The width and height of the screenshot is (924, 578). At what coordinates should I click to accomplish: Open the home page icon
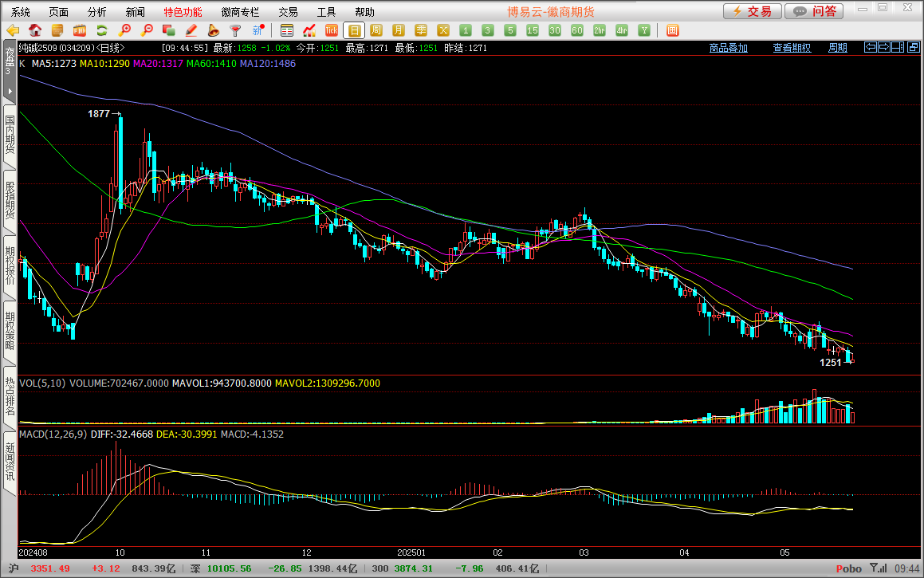pos(35,30)
